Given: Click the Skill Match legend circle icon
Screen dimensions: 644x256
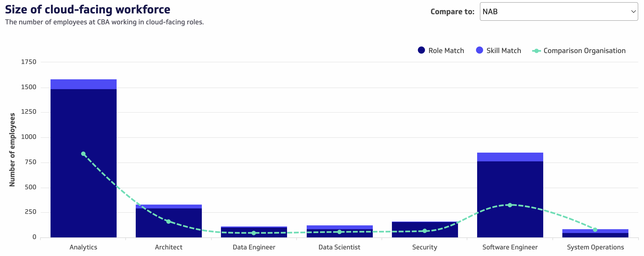Looking at the screenshot, I should 479,50.
